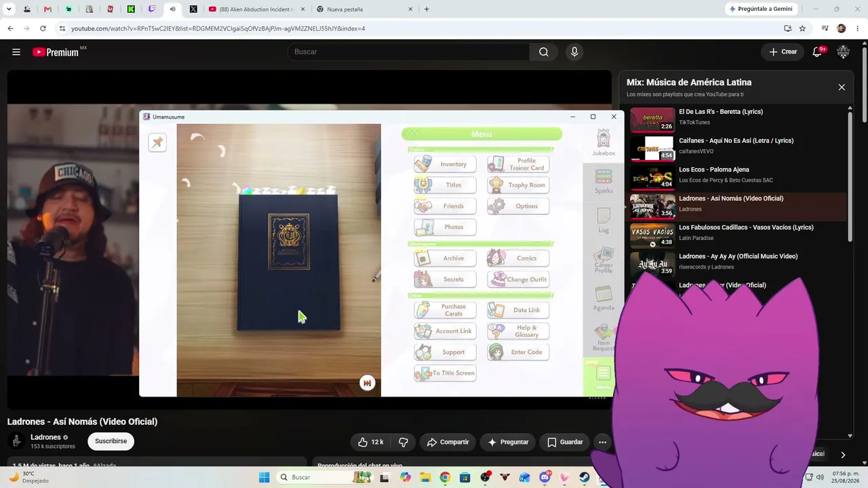
Task: Open the Log sidebar icon
Action: (x=604, y=220)
